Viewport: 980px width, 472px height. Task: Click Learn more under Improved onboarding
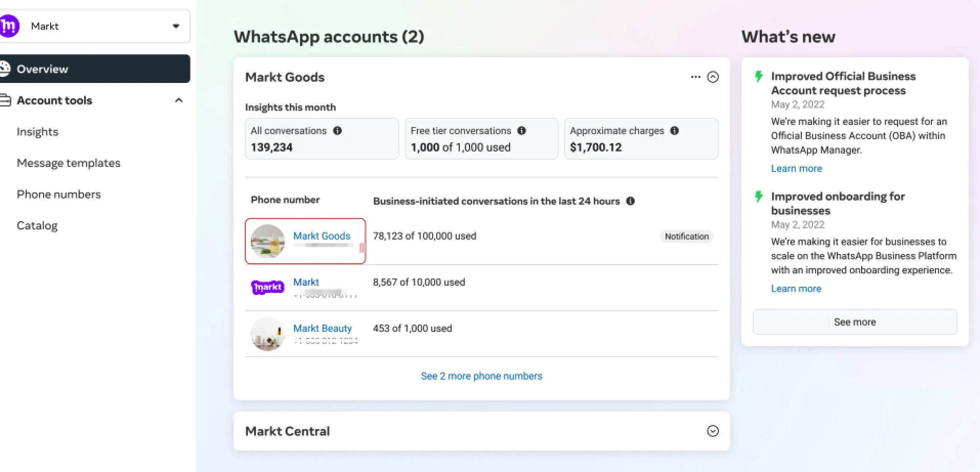796,288
